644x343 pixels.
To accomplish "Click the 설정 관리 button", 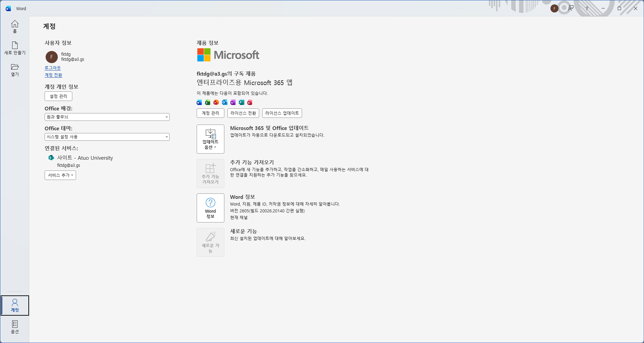I will pos(58,96).
